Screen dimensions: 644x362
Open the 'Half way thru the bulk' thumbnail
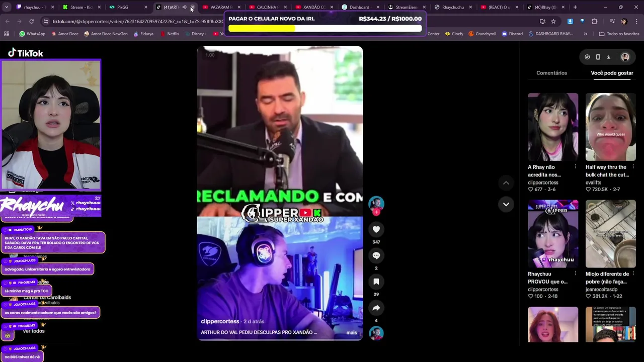pyautogui.click(x=610, y=127)
